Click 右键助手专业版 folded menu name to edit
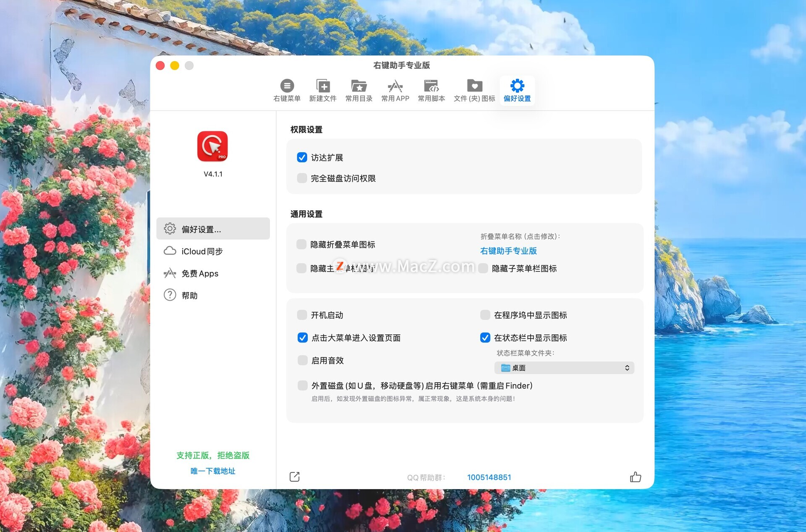 click(508, 251)
